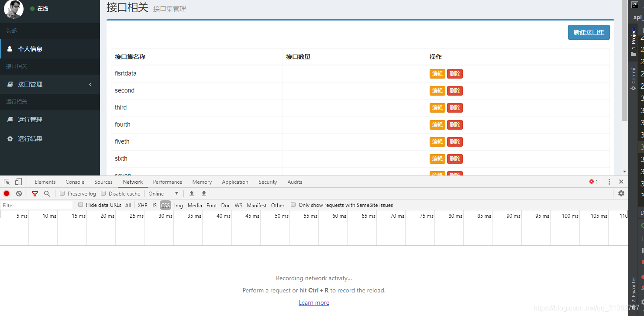Open the DevTools three-dot menu
Image resolution: width=644 pixels, height=316 pixels.
pyautogui.click(x=609, y=182)
